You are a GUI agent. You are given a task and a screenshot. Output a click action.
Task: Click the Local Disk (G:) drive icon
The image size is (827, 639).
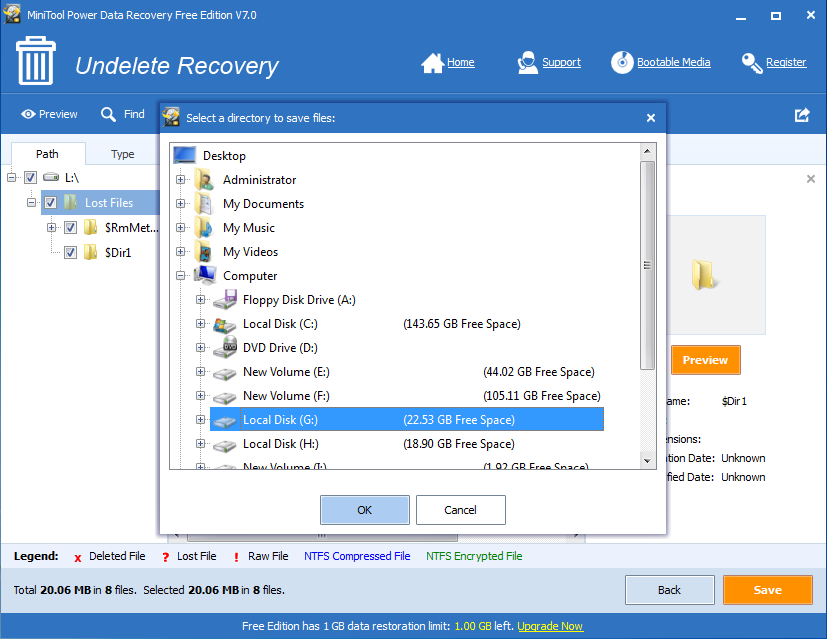tap(225, 421)
